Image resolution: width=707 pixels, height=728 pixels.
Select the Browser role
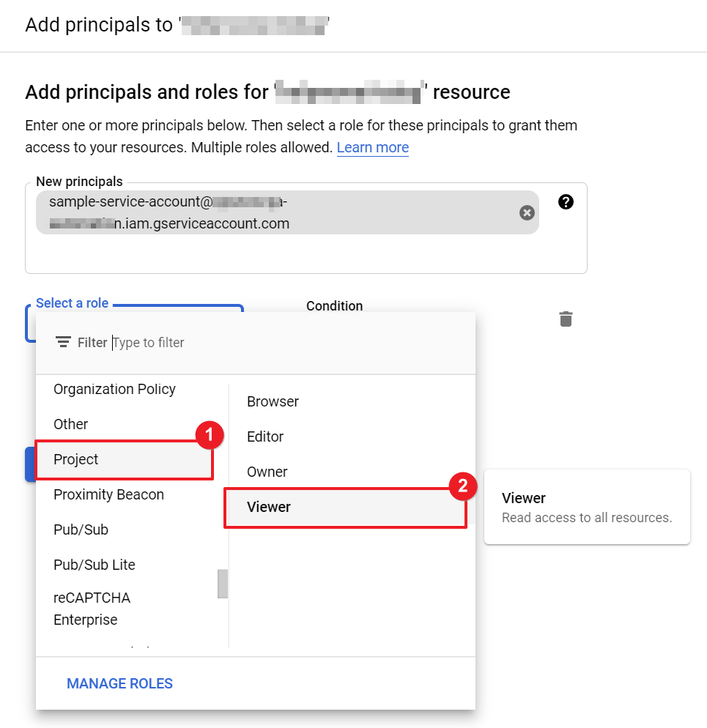273,401
